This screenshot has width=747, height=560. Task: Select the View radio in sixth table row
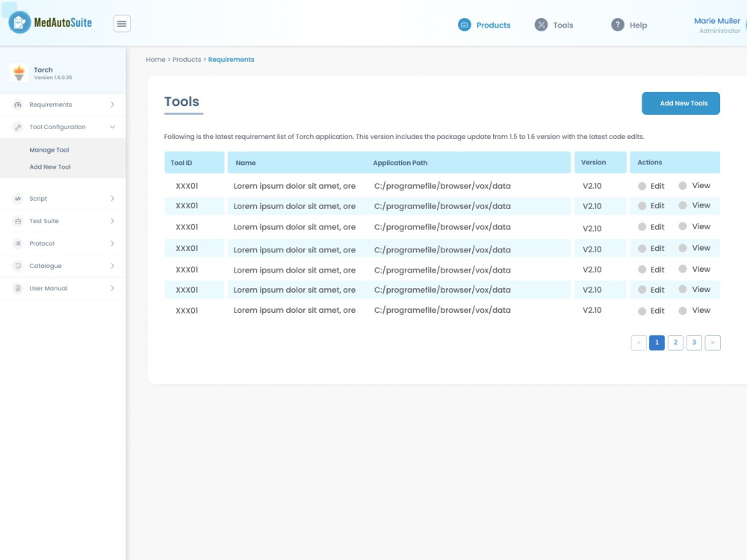point(683,289)
